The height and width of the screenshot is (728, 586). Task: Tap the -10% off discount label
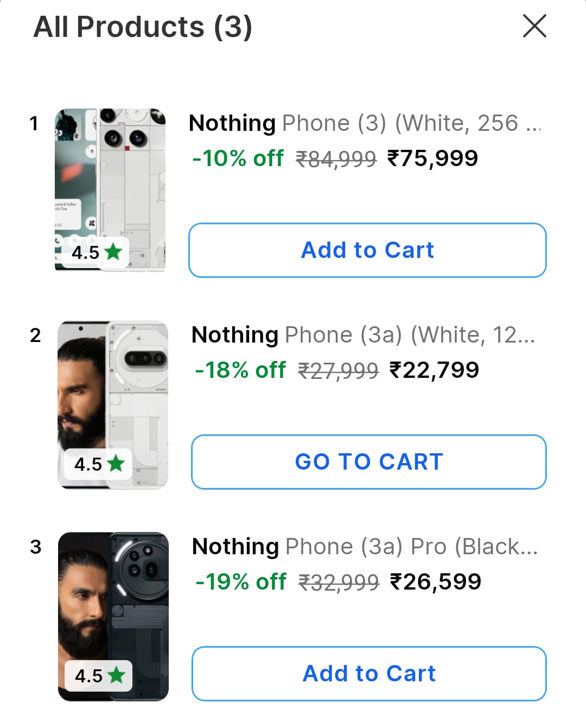coord(238,159)
